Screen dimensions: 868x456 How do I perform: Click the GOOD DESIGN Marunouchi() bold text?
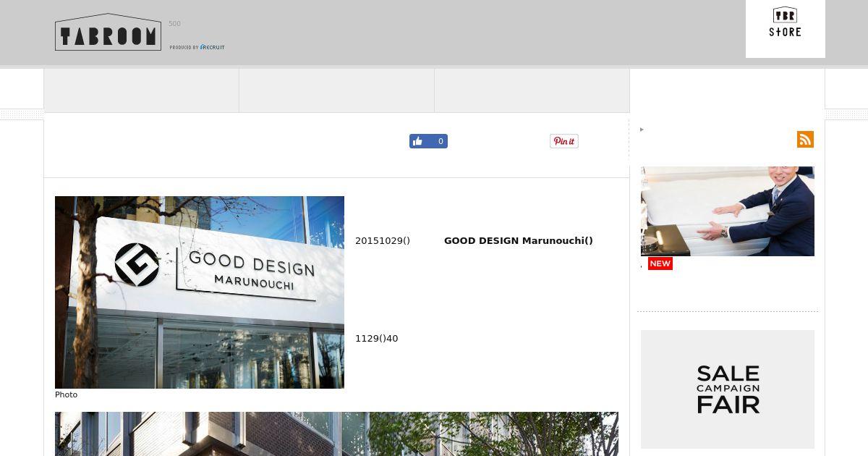tap(518, 241)
